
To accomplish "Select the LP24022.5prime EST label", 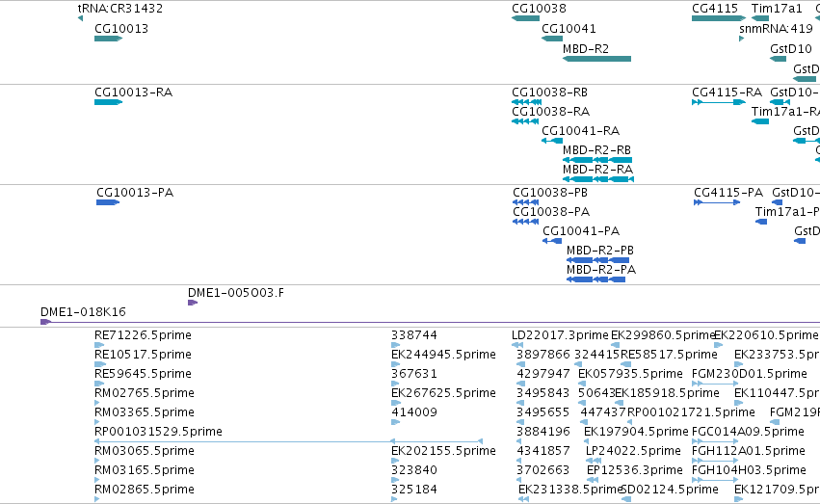I will coord(633,451).
